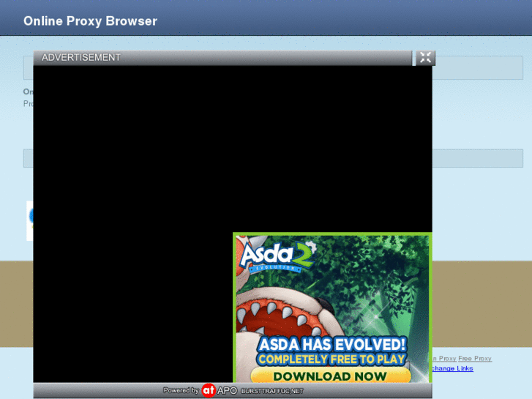This screenshot has height=399, width=532.
Task: Click the ADVERTISEMENT header label
Action: [x=81, y=57]
